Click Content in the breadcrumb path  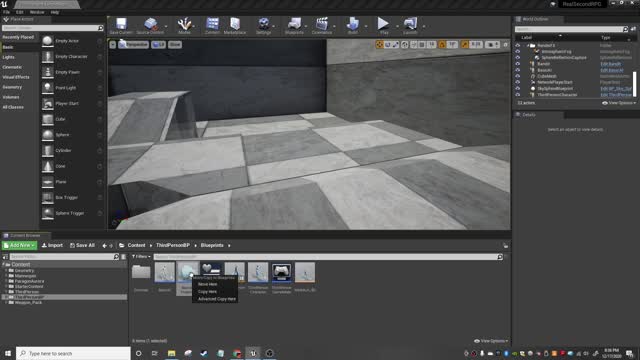point(136,246)
